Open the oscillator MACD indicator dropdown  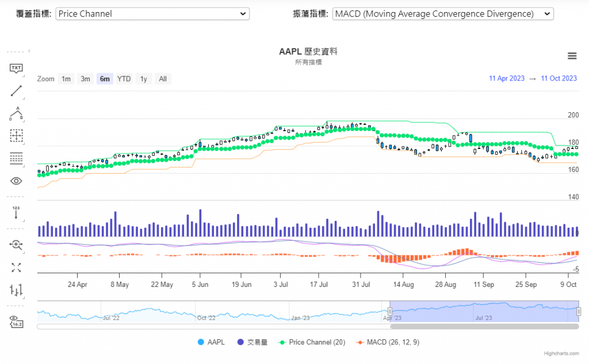443,14
